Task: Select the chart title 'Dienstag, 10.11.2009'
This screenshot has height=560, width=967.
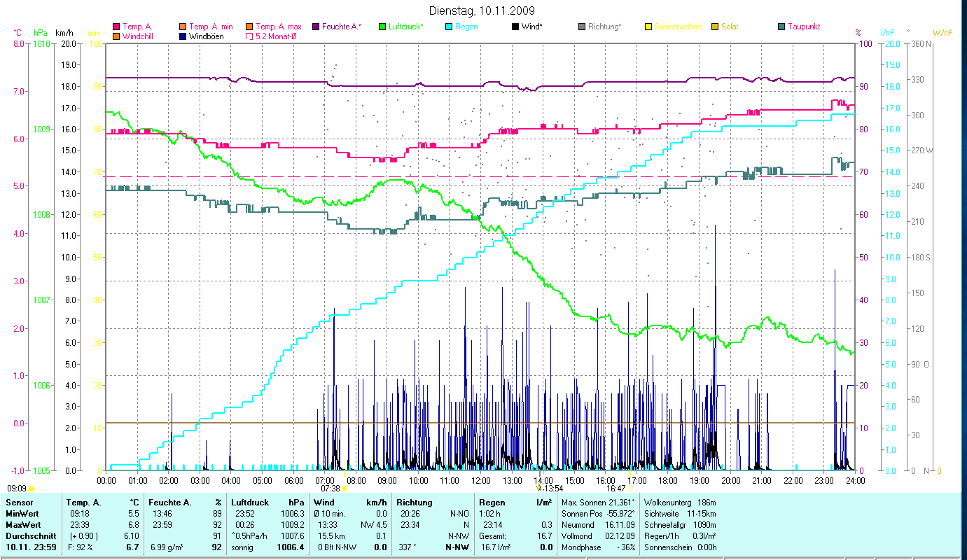Action: click(481, 10)
